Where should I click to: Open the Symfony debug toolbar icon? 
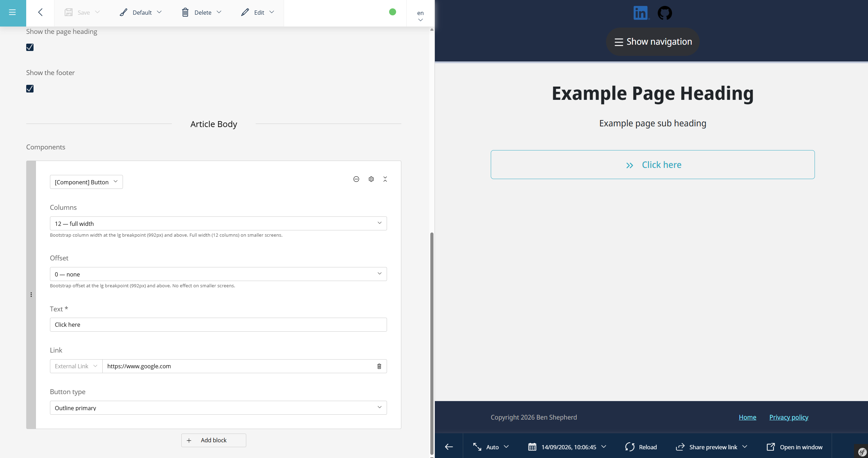pyautogui.click(x=862, y=452)
